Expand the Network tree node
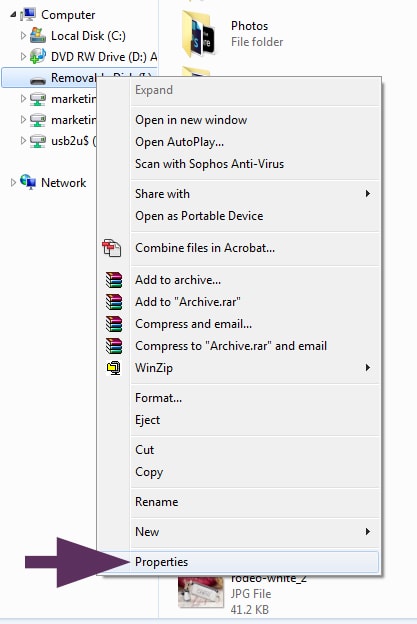The height and width of the screenshot is (624, 417). pos(13,182)
